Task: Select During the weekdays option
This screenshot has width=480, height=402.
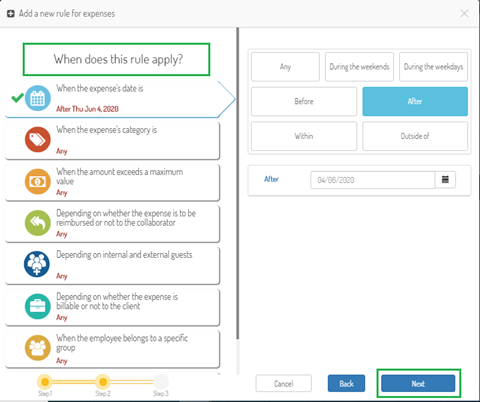Action: coord(433,67)
